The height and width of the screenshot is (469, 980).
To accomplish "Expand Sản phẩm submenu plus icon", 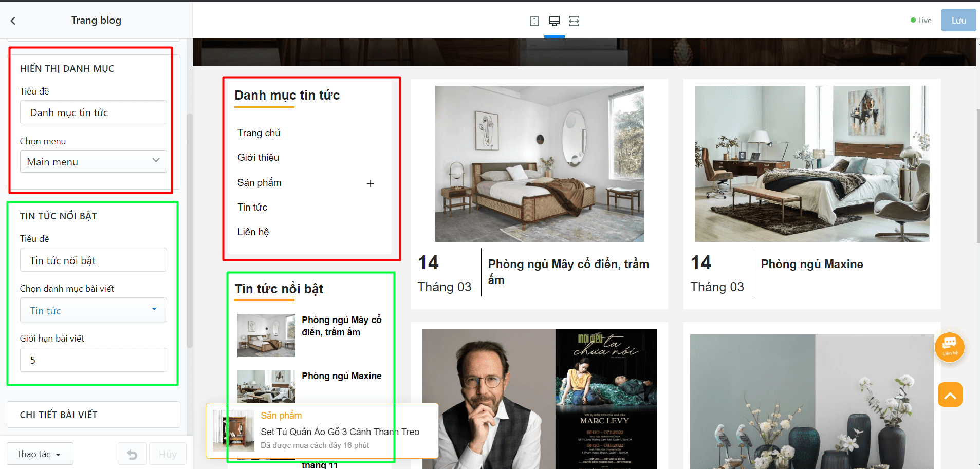I will (x=371, y=183).
